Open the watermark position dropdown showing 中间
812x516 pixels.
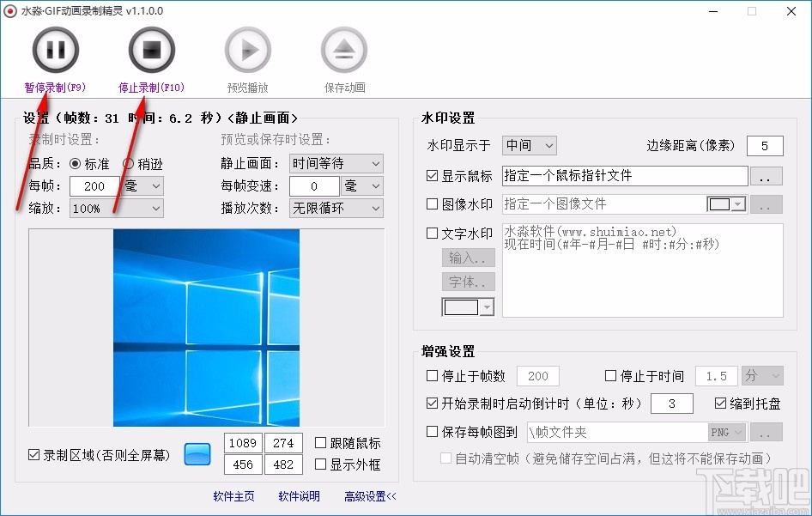[529, 145]
